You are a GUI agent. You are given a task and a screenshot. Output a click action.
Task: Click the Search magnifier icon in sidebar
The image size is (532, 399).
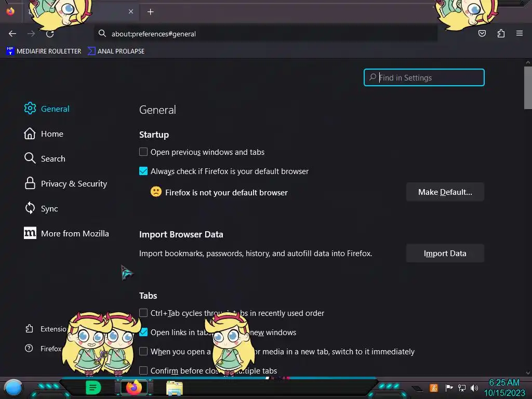point(30,158)
